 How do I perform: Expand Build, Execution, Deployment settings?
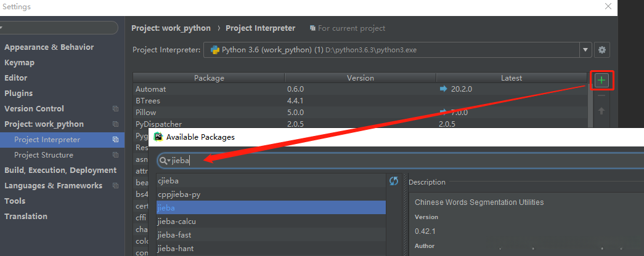[60, 170]
